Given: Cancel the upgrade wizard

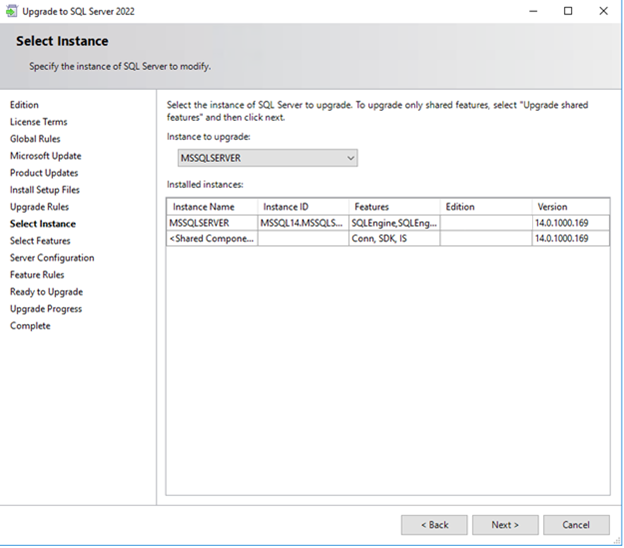Looking at the screenshot, I should click(x=576, y=525).
